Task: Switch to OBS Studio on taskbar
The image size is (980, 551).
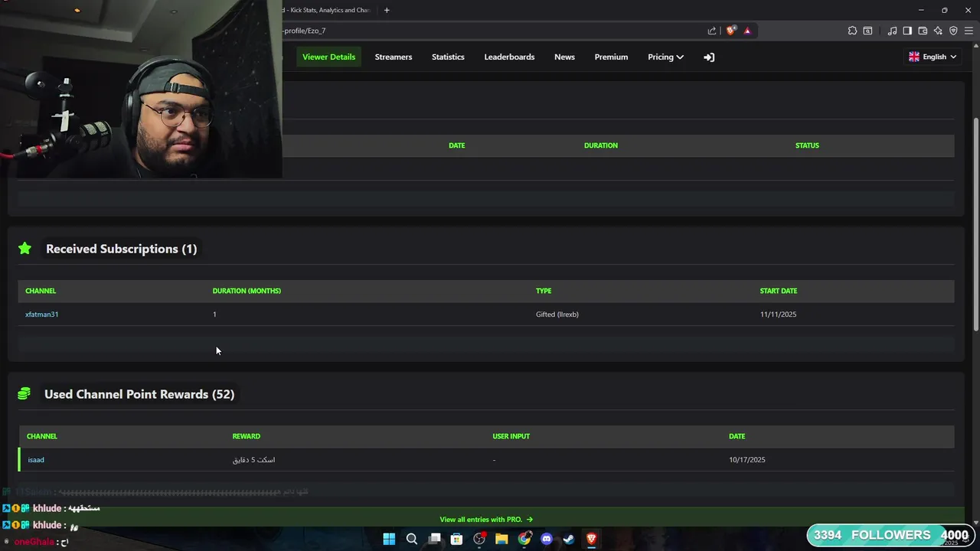Action: tap(479, 539)
